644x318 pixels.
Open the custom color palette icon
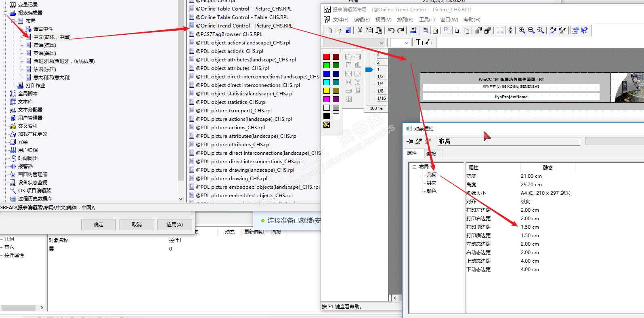coord(327,125)
